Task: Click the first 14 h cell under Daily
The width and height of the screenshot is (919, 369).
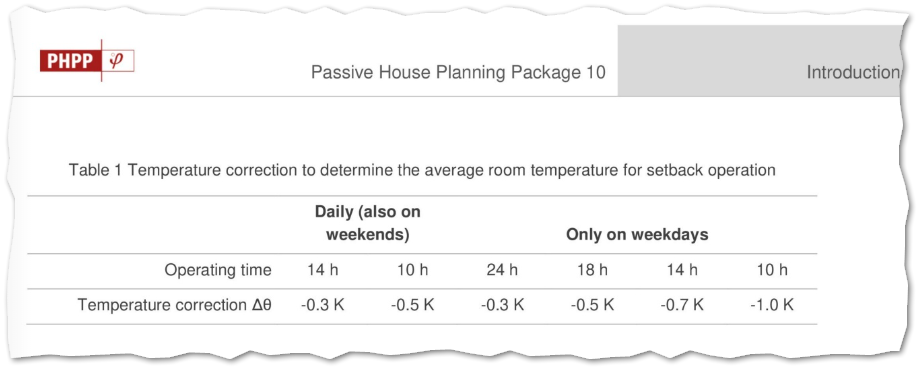Action: [x=322, y=270]
